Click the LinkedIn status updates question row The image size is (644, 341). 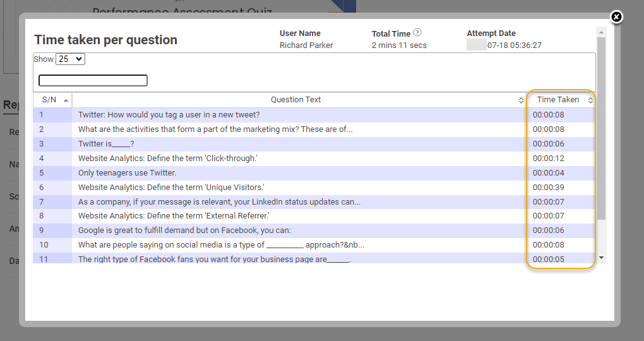click(x=219, y=202)
